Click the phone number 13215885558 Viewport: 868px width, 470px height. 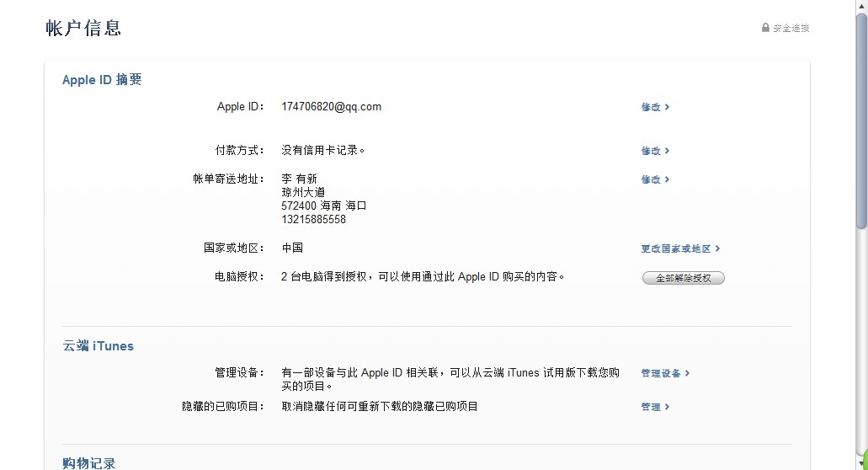[313, 219]
